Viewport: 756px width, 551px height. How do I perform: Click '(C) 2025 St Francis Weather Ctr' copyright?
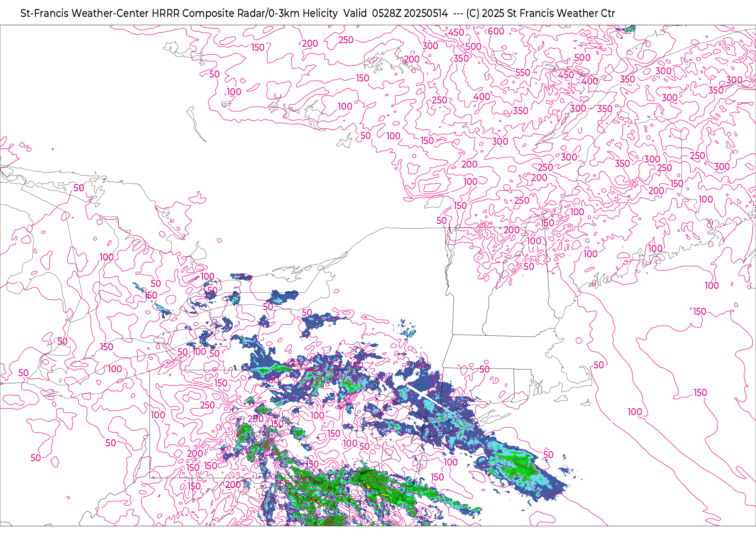click(540, 13)
